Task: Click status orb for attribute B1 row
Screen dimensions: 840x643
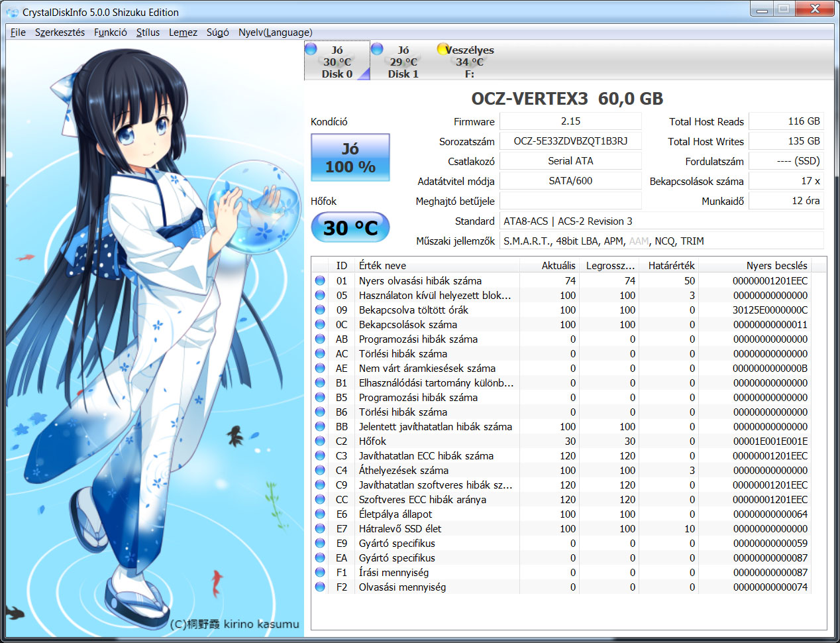Action: click(x=320, y=382)
